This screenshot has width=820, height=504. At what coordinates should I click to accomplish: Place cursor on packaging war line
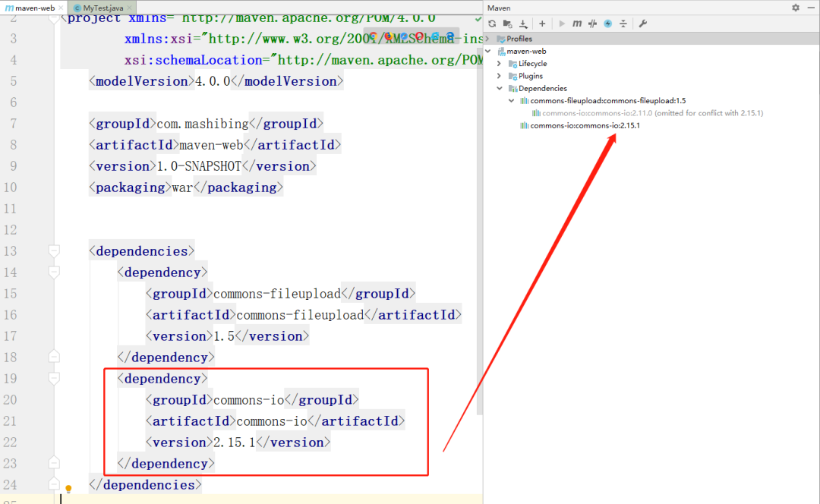186,187
